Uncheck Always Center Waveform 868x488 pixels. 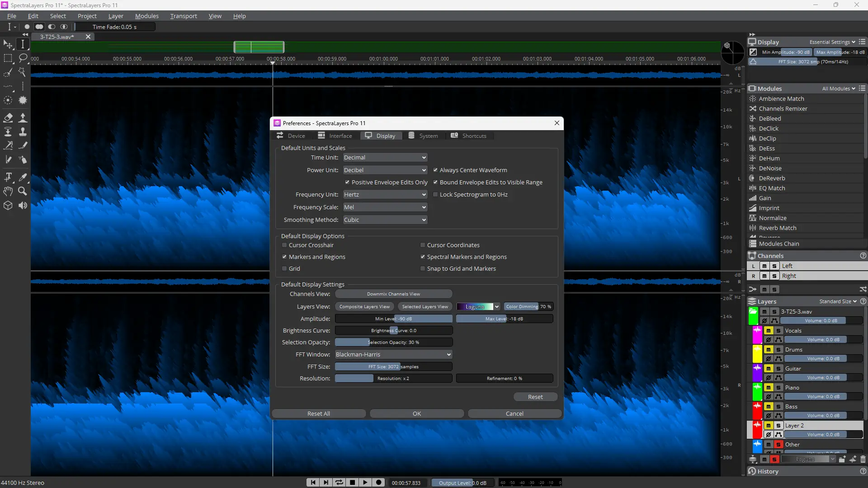coord(435,170)
